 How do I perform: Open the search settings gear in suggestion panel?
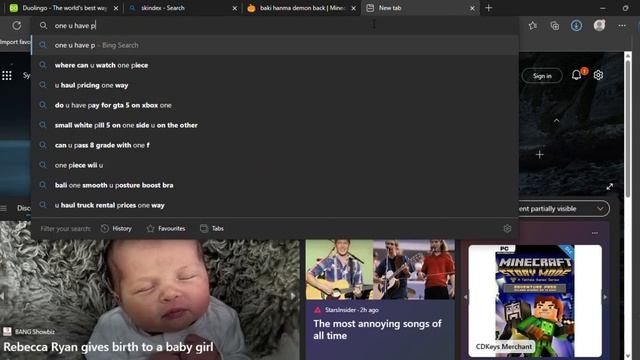(507, 229)
